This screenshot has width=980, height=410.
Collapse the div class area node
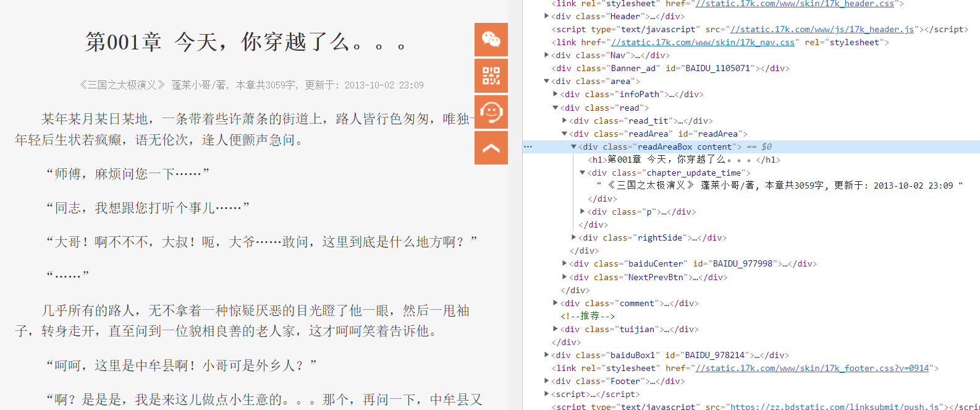[x=546, y=81]
